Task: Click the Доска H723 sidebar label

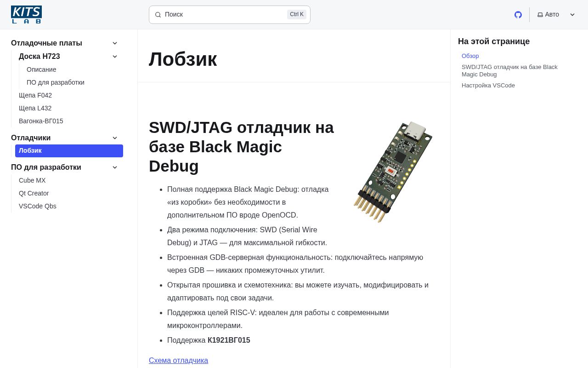Action: [40, 57]
